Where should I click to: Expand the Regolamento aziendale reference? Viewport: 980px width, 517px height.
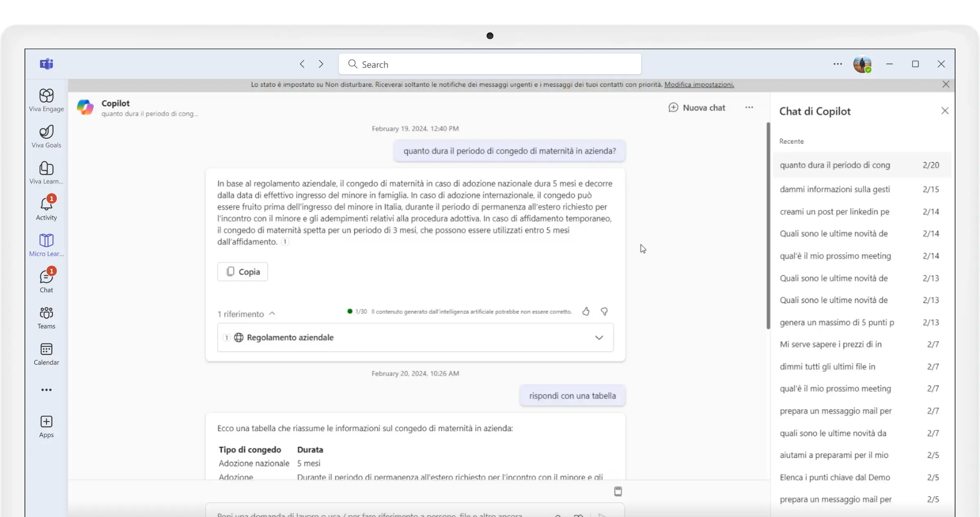[599, 338]
